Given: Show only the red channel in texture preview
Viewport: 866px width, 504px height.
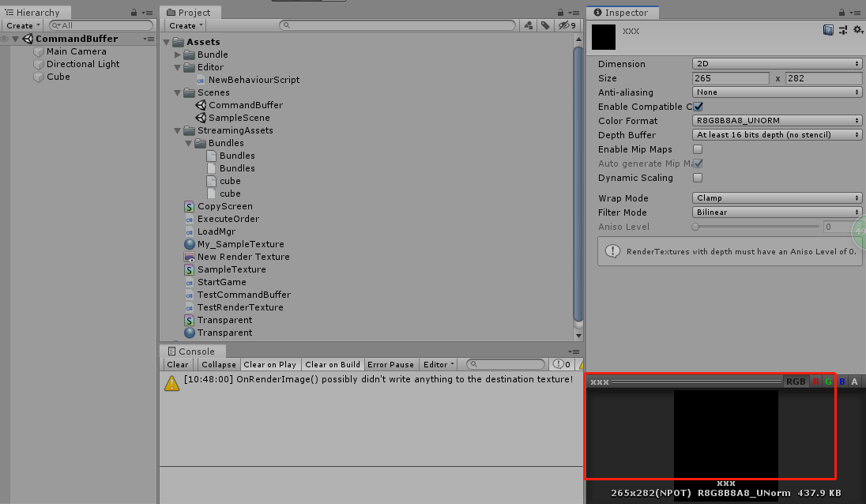Looking at the screenshot, I should (816, 381).
